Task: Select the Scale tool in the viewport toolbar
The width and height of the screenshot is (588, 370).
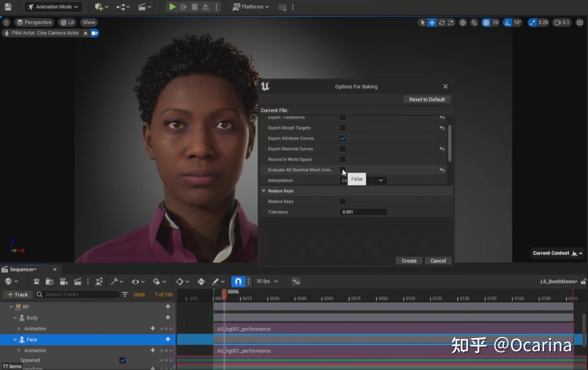Action: coord(451,22)
